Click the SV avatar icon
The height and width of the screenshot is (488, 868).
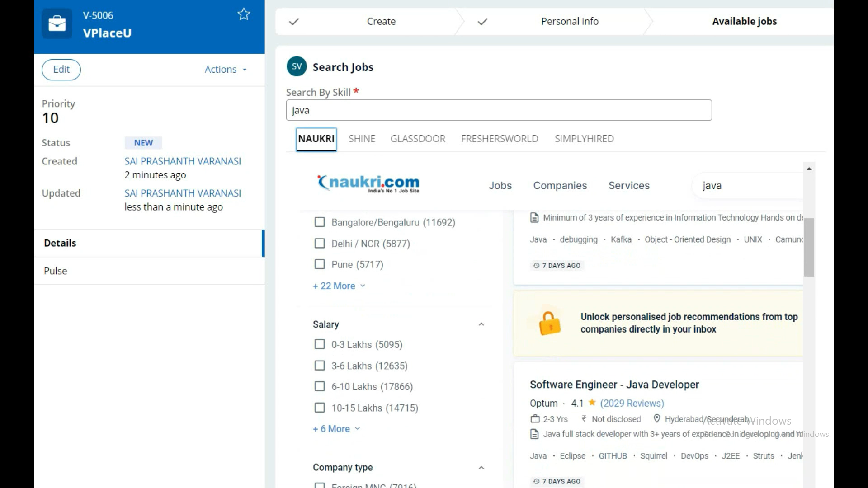pyautogui.click(x=297, y=66)
